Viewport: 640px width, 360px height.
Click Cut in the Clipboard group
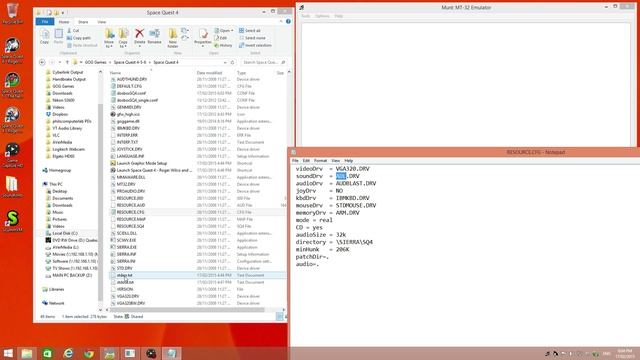point(73,31)
